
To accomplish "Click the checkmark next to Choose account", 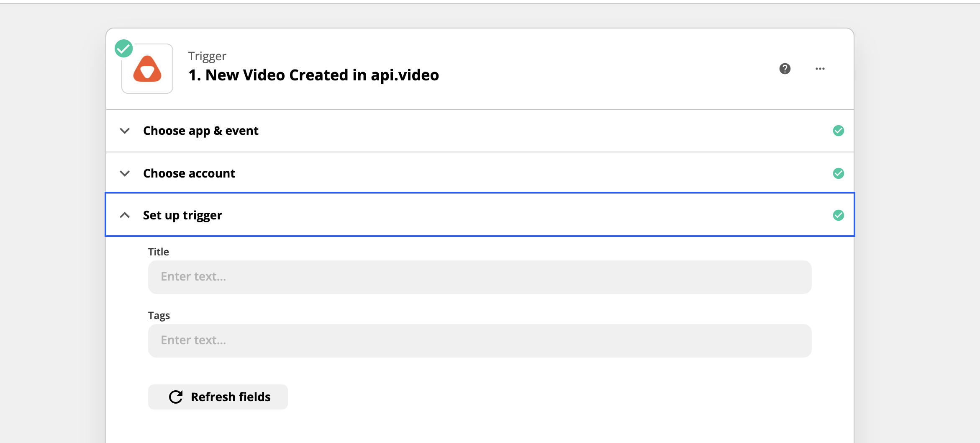I will pos(838,173).
